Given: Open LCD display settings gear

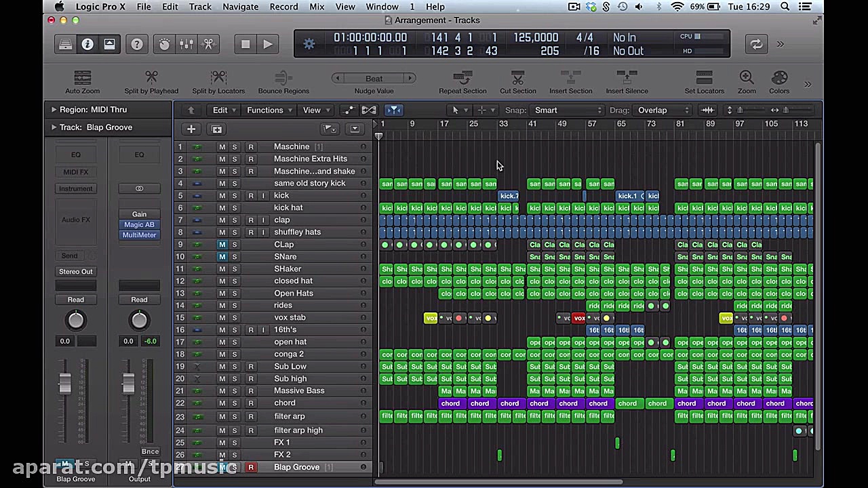Looking at the screenshot, I should (309, 45).
